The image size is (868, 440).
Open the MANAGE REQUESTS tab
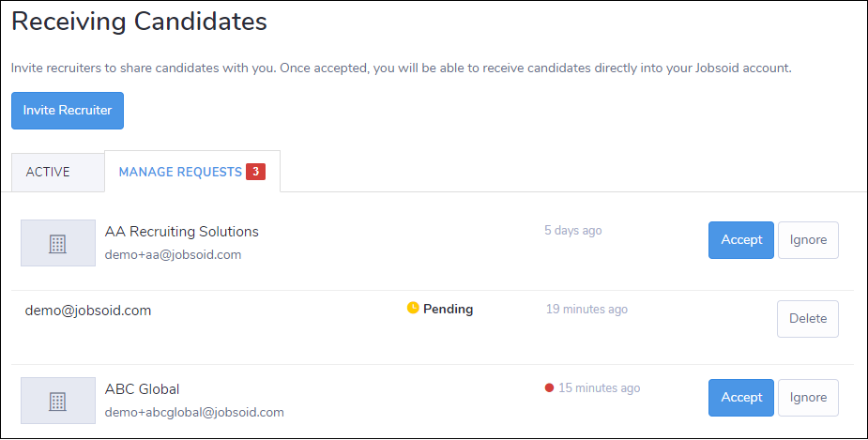180,173
